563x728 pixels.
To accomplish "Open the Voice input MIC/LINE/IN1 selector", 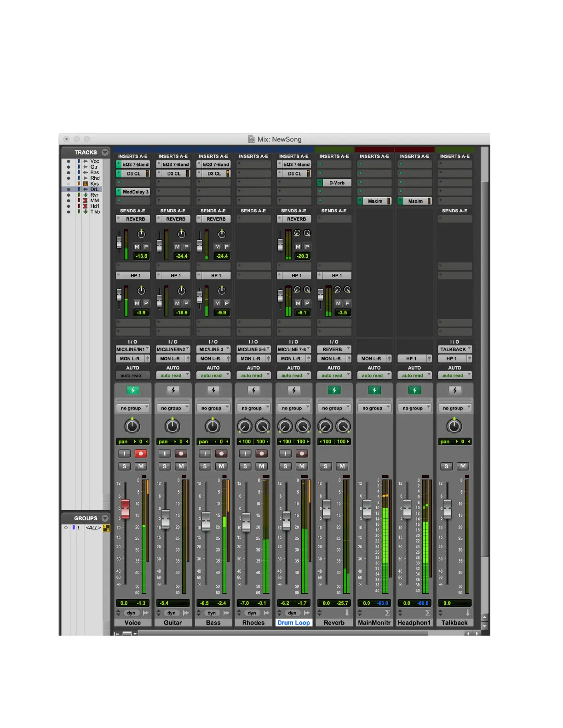I will pyautogui.click(x=132, y=349).
